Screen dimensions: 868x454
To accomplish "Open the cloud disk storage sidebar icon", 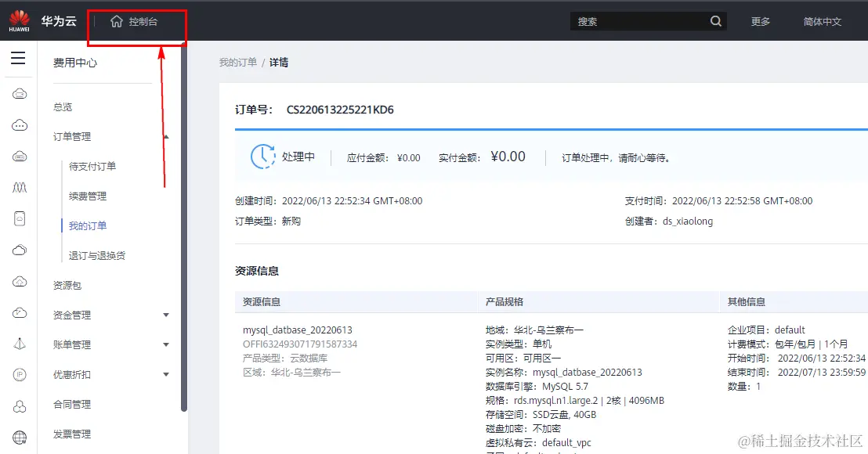I will click(x=20, y=157).
